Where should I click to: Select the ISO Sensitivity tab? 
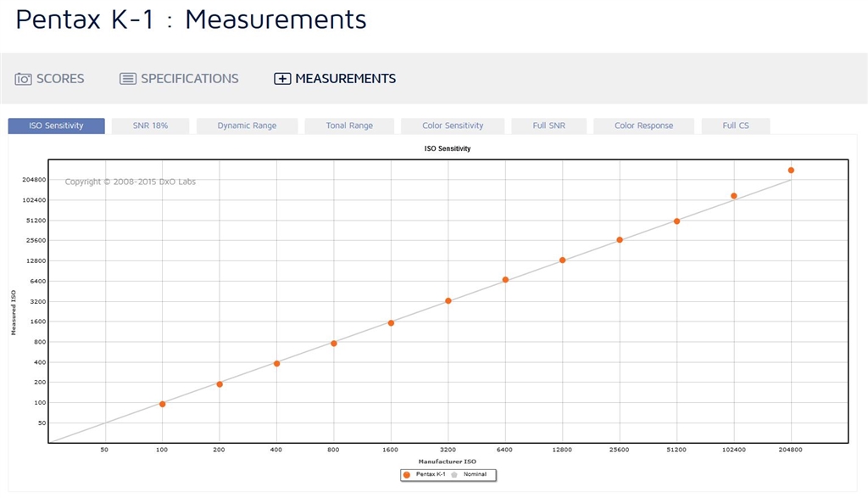pyautogui.click(x=57, y=126)
